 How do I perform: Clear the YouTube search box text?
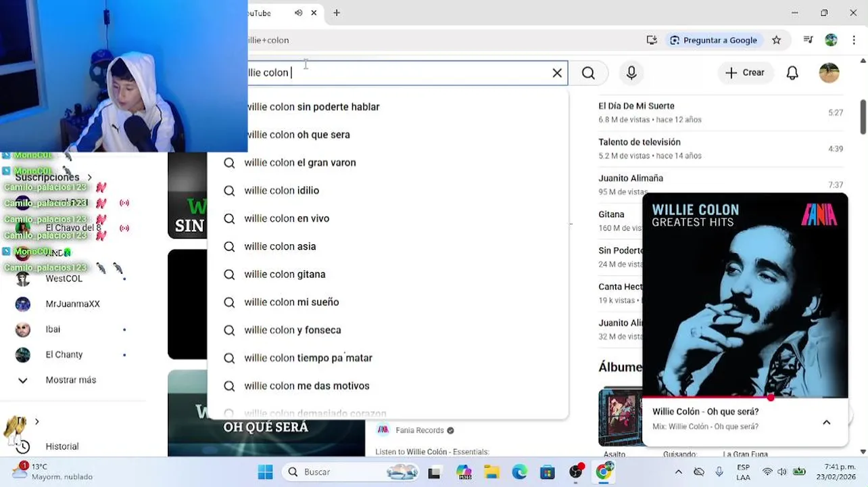click(x=557, y=73)
